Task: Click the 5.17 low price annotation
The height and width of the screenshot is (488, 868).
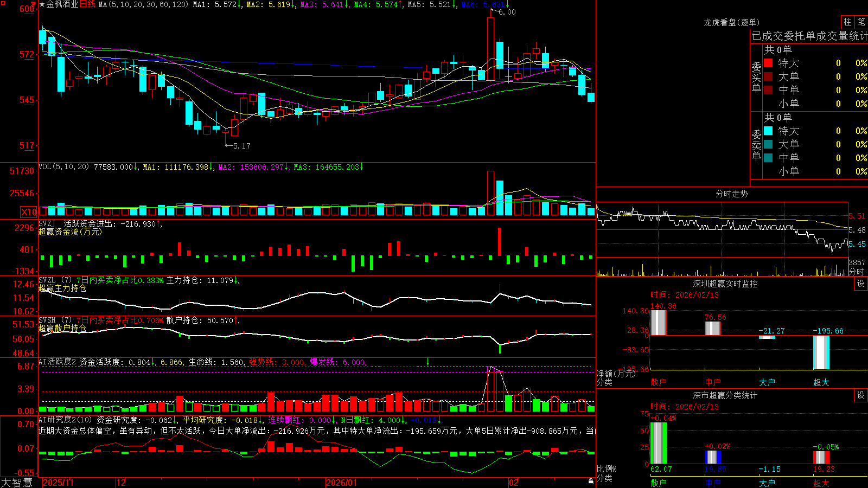Action: point(242,146)
